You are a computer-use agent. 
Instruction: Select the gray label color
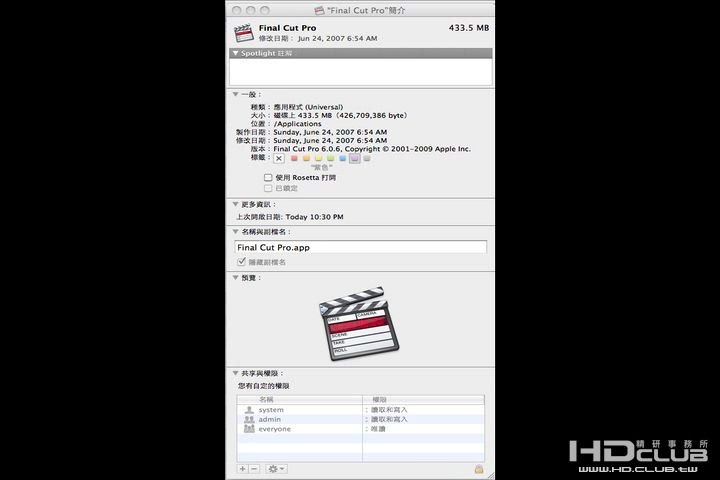(366, 158)
